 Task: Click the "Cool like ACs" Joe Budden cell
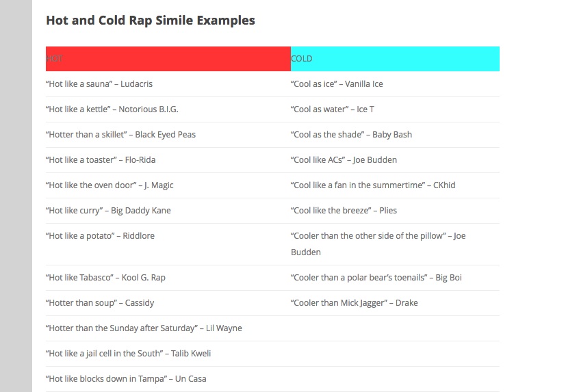pyautogui.click(x=344, y=160)
